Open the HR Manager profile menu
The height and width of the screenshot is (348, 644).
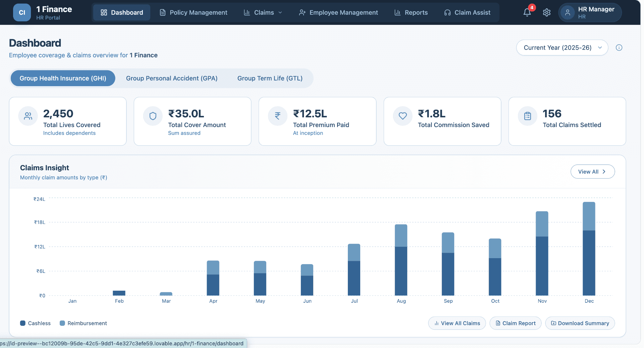point(590,13)
